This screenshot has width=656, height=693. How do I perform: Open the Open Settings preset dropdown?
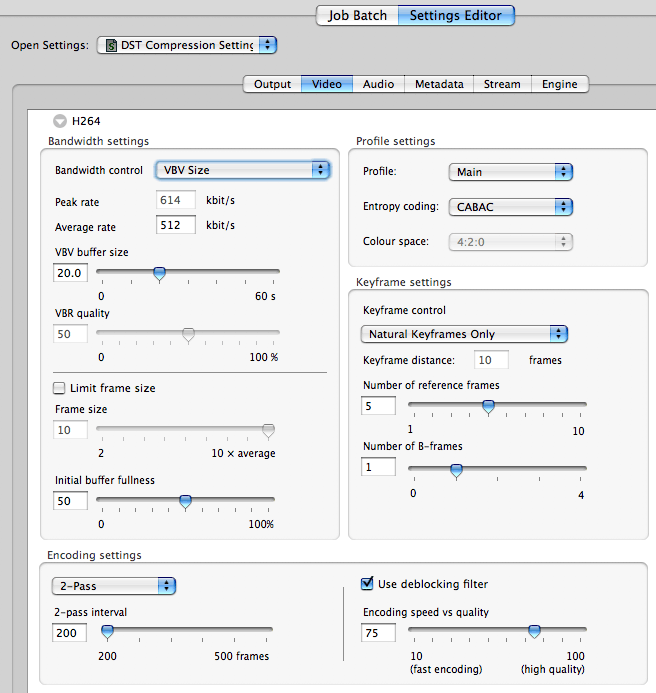point(187,45)
